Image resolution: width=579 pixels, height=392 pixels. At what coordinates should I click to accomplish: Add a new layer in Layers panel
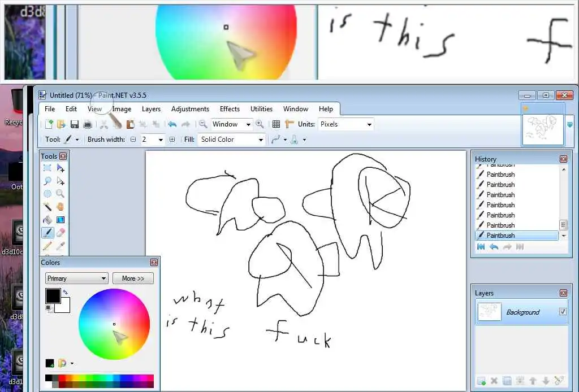[481, 381]
